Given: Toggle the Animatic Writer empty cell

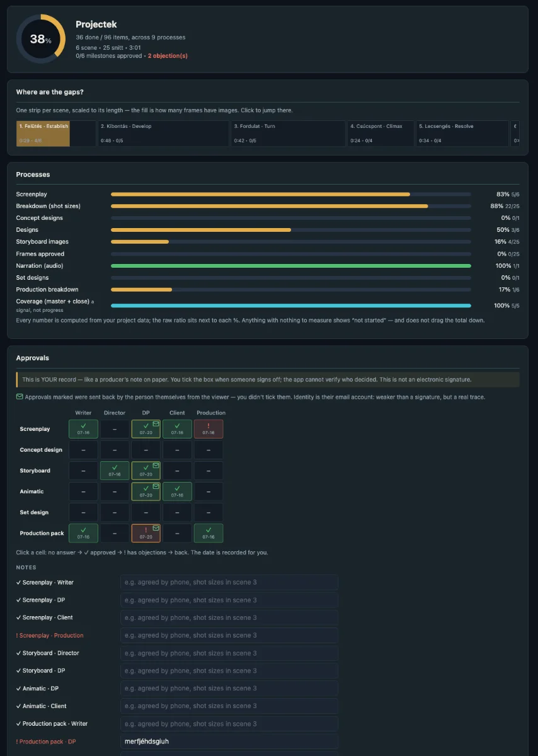Looking at the screenshot, I should [83, 491].
